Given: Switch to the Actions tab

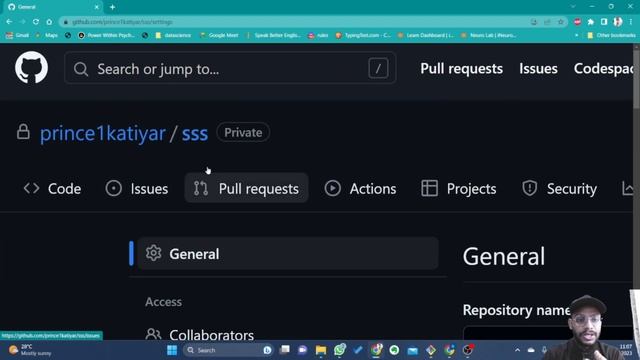Looking at the screenshot, I should (360, 189).
